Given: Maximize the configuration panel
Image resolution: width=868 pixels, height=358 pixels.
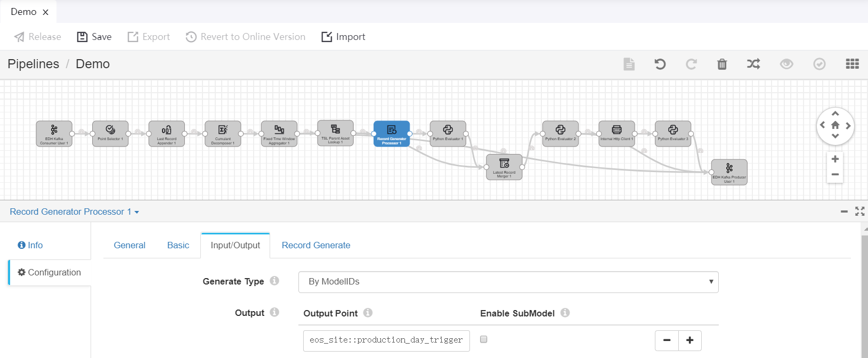Looking at the screenshot, I should 859,211.
